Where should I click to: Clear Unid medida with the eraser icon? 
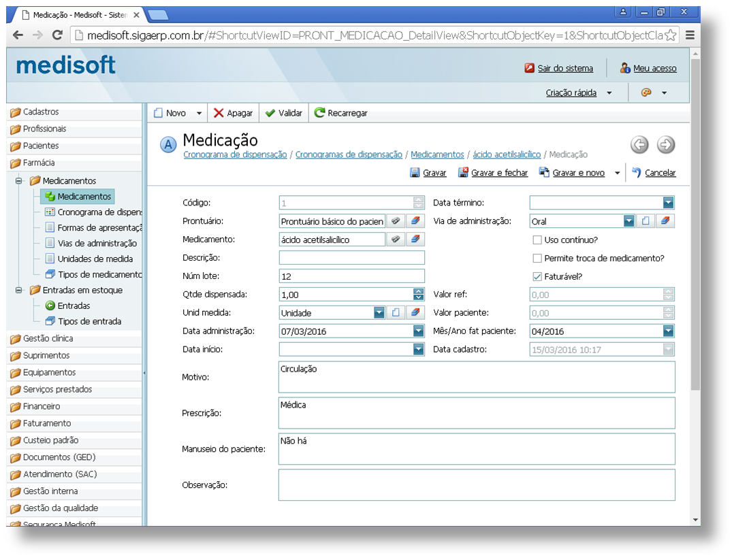[x=415, y=312]
